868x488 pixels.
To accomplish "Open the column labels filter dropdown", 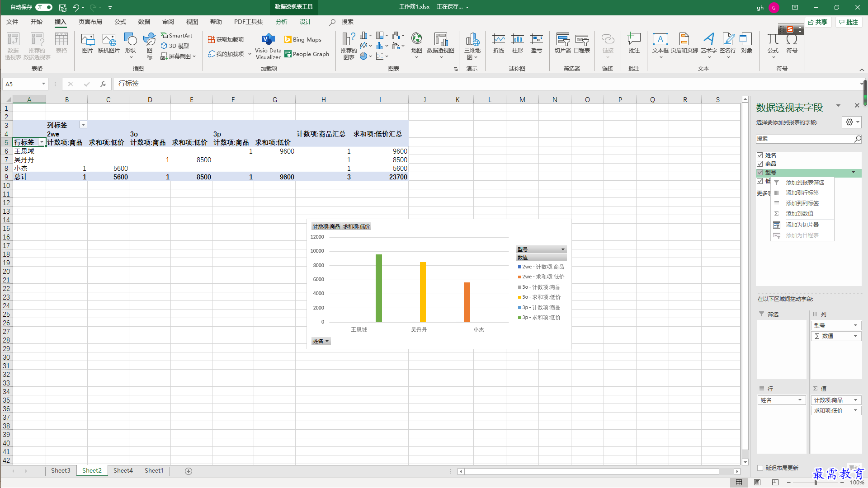I will pos(83,125).
